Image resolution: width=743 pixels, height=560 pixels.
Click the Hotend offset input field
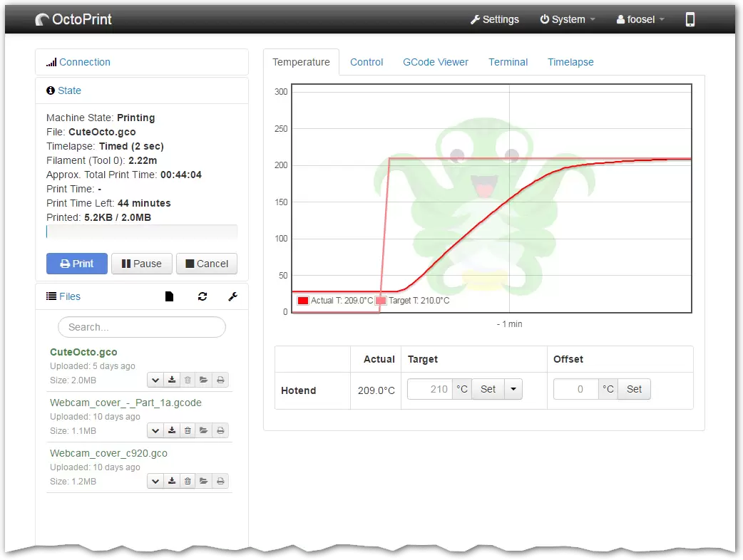pyautogui.click(x=575, y=389)
